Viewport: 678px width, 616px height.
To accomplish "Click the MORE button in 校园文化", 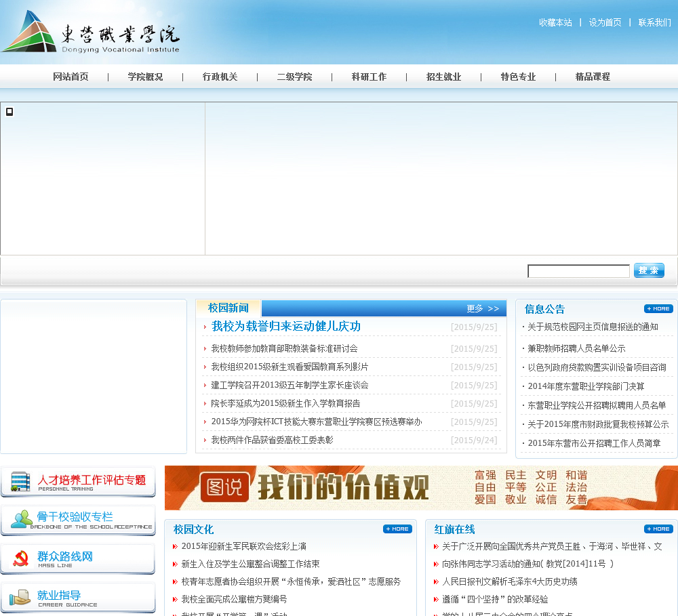I will (x=397, y=529).
